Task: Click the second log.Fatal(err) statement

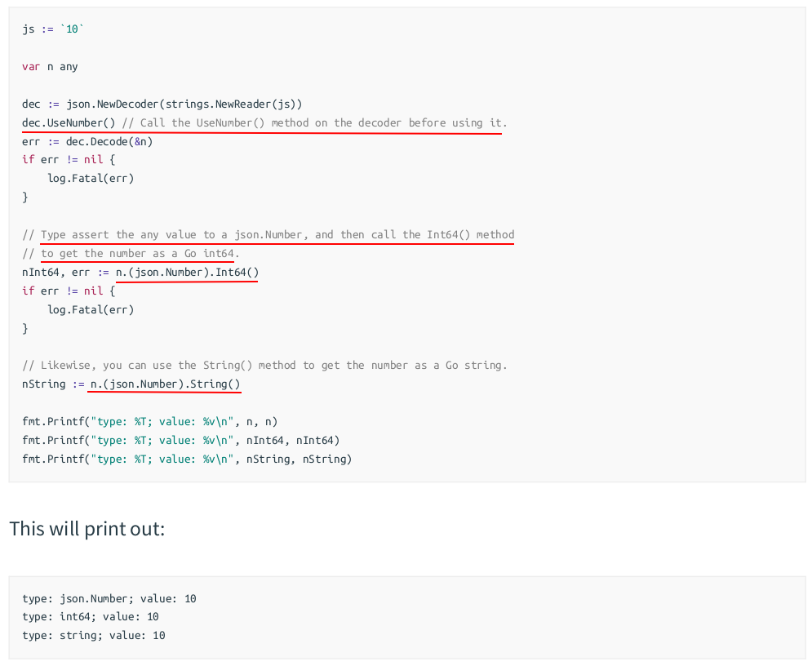Action: (91, 309)
